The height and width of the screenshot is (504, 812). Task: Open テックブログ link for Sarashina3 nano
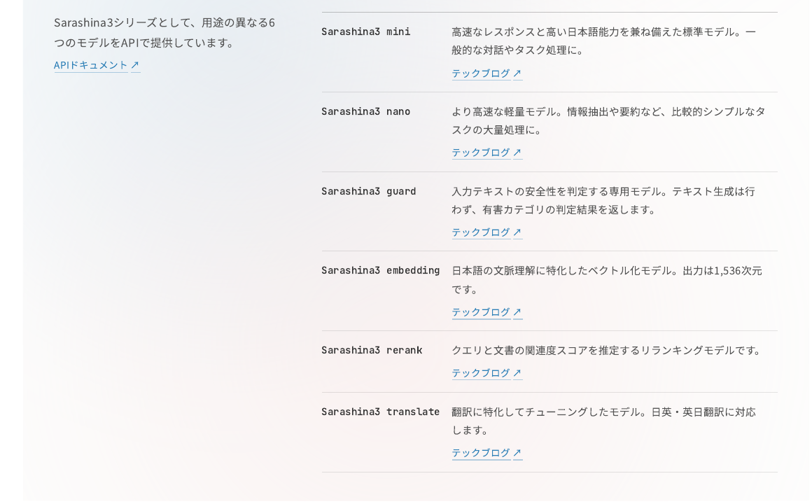(481, 153)
